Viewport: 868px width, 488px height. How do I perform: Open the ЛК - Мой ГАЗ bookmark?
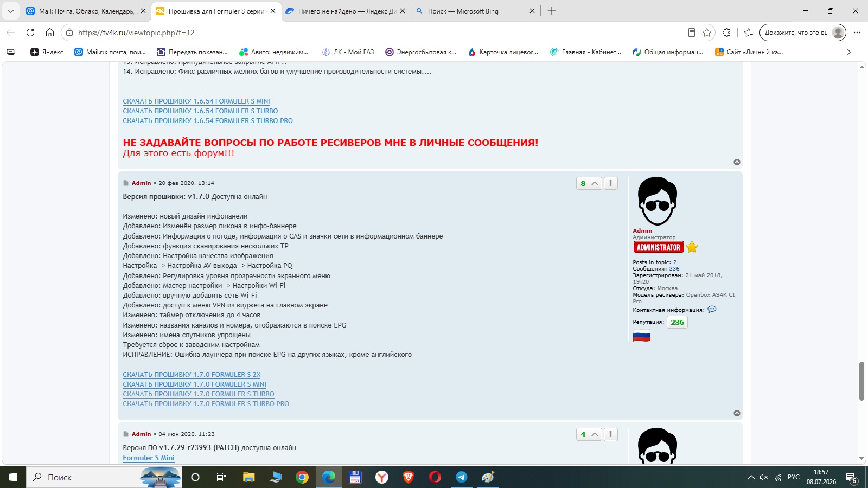tap(348, 52)
